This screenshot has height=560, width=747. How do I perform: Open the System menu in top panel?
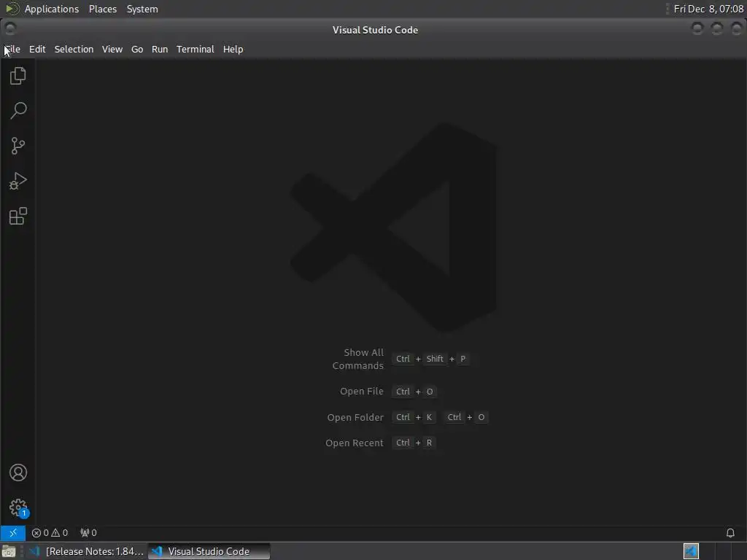[142, 9]
